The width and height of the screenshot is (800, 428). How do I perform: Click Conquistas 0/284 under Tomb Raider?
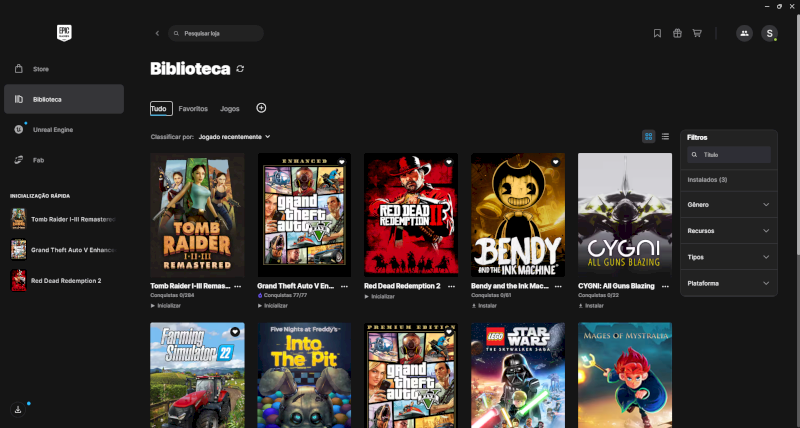point(172,295)
